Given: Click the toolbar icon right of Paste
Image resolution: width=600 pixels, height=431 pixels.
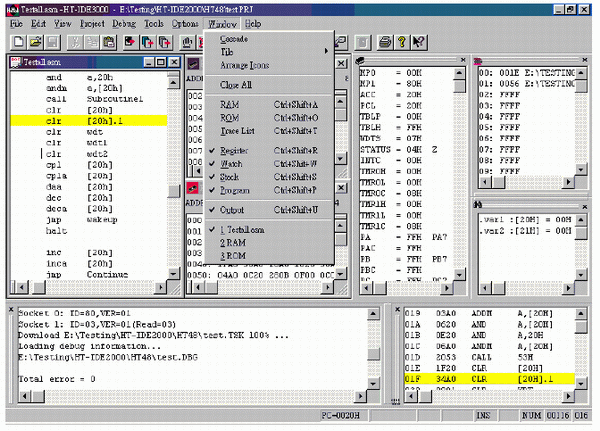Looking at the screenshot, I should (x=130, y=42).
